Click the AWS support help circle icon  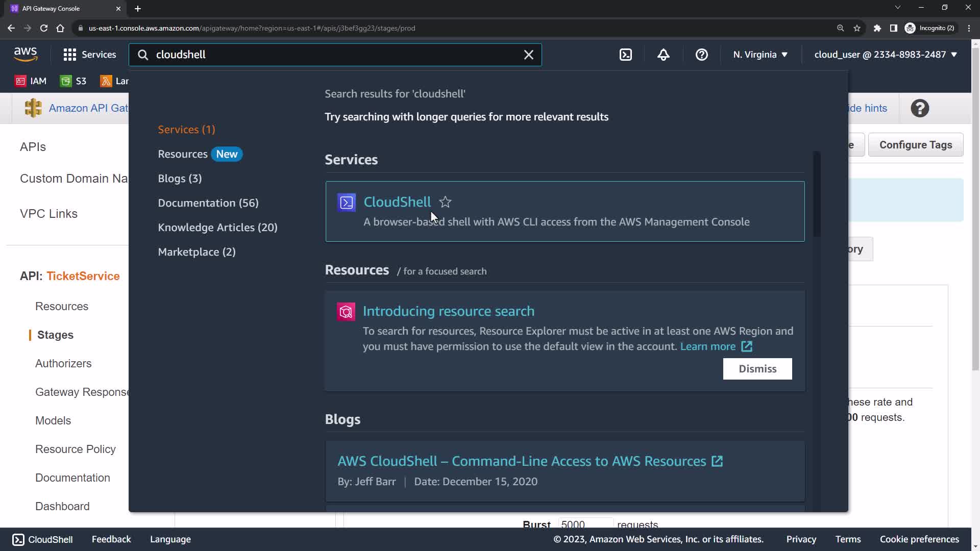702,55
